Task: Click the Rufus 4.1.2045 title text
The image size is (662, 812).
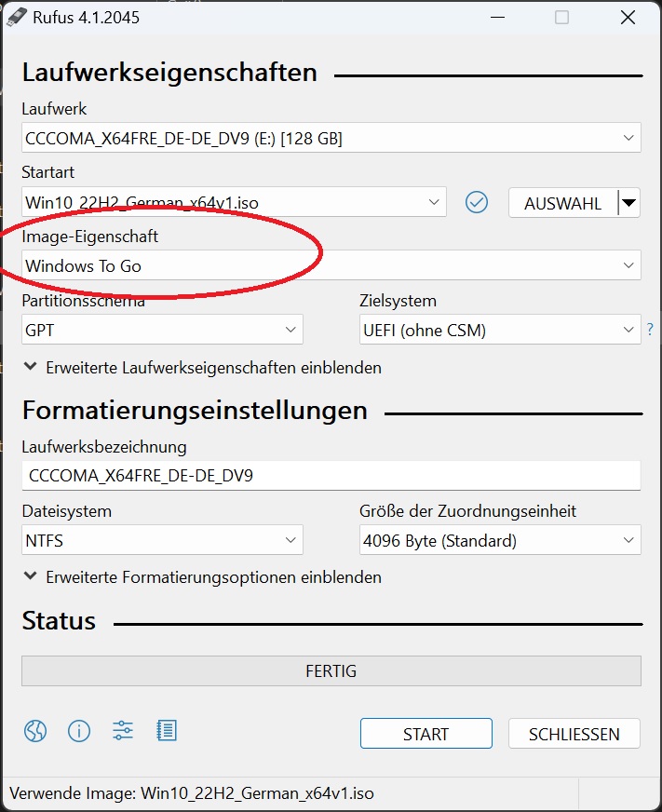Action: (86, 17)
